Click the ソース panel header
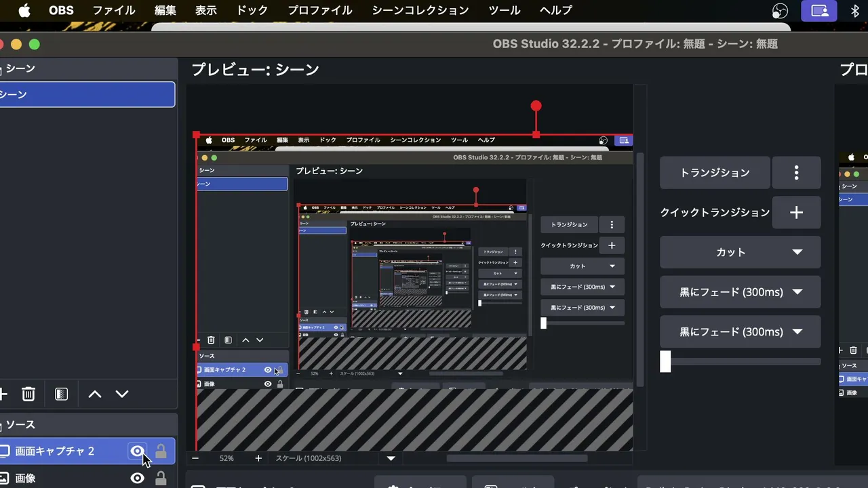868x488 pixels. tap(89, 425)
